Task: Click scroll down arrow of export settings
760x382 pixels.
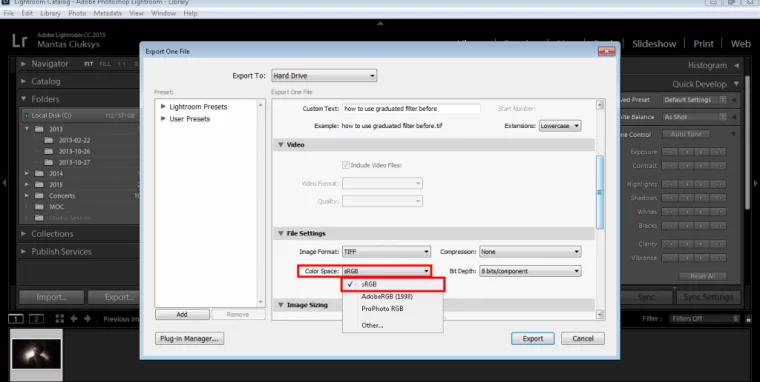Action: pos(600,315)
